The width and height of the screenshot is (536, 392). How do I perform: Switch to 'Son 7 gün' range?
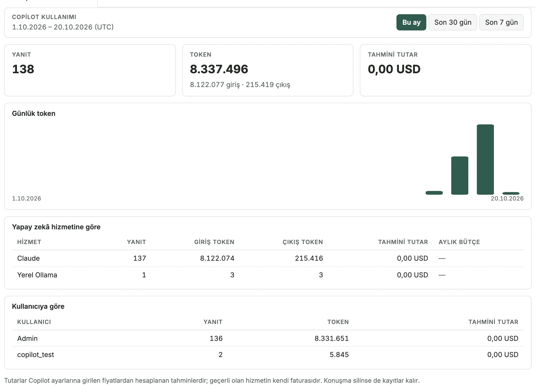click(501, 22)
